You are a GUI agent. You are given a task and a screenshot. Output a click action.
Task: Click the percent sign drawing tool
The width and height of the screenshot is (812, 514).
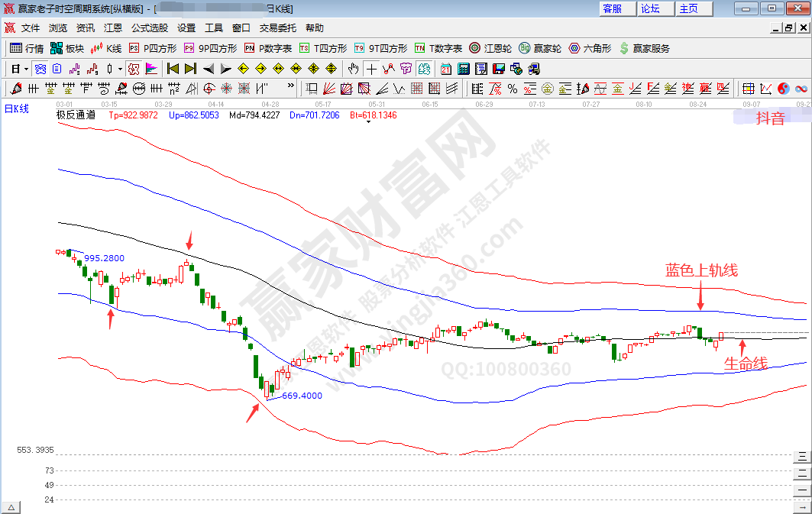(x=512, y=88)
